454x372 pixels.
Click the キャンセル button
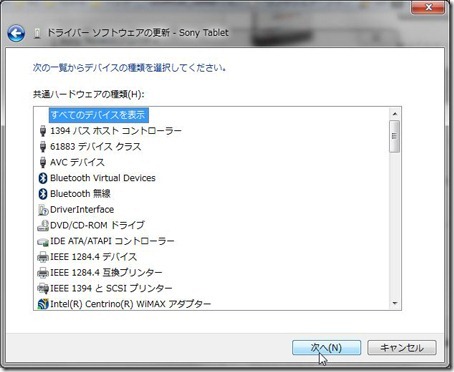point(402,348)
